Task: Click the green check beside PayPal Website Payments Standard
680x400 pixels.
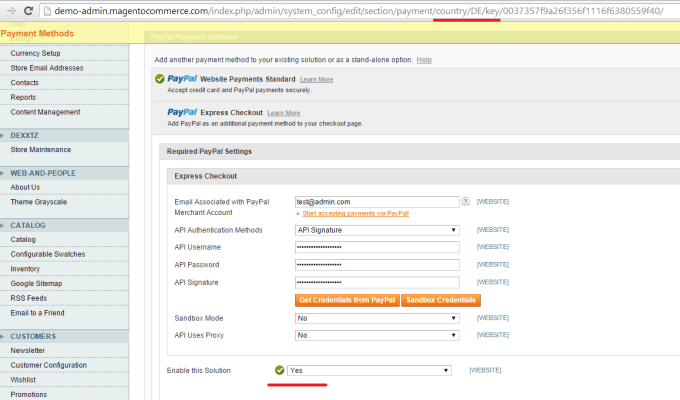Action: (x=160, y=79)
